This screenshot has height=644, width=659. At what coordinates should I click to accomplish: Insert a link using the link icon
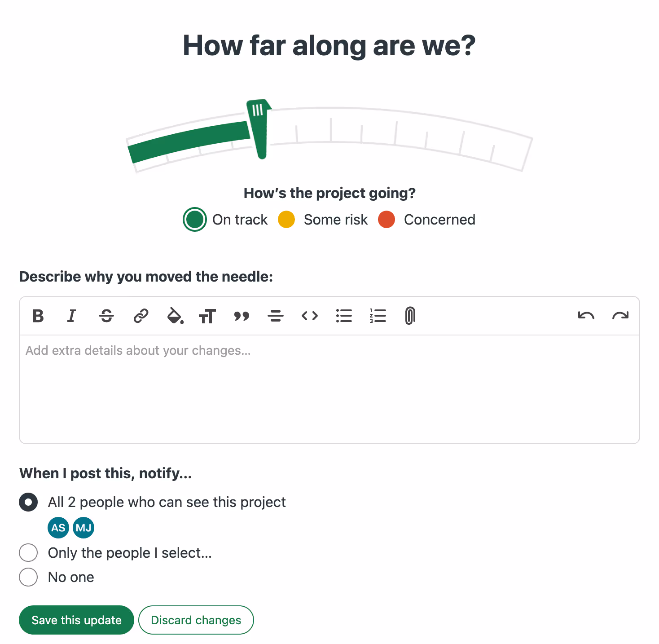click(x=141, y=316)
